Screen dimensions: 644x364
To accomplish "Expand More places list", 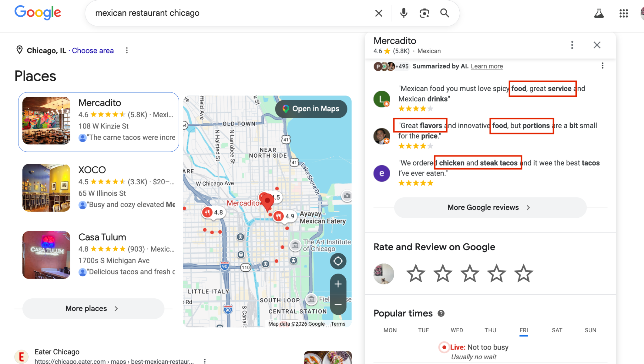I will [x=93, y=309].
